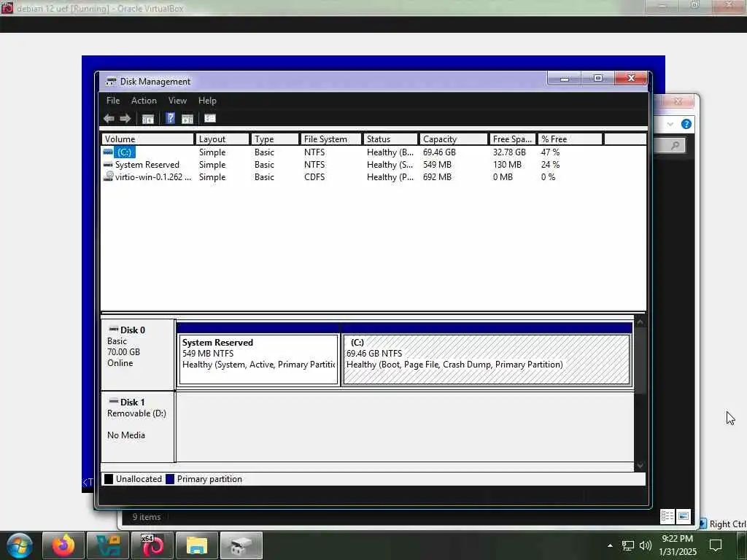Image resolution: width=747 pixels, height=560 pixels.
Task: Click the network tray icon
Action: [628, 545]
